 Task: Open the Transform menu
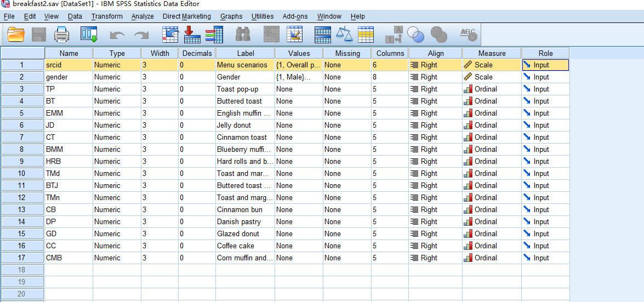click(107, 16)
